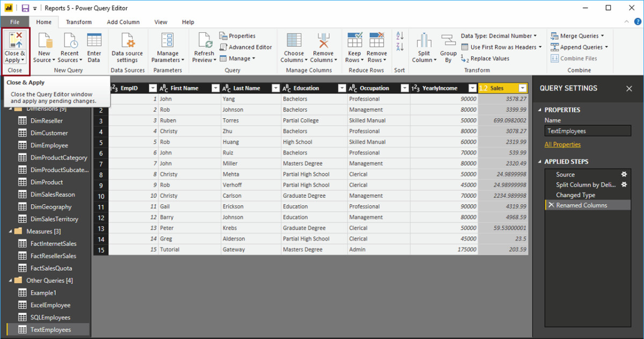Click Append Queries command

[580, 47]
